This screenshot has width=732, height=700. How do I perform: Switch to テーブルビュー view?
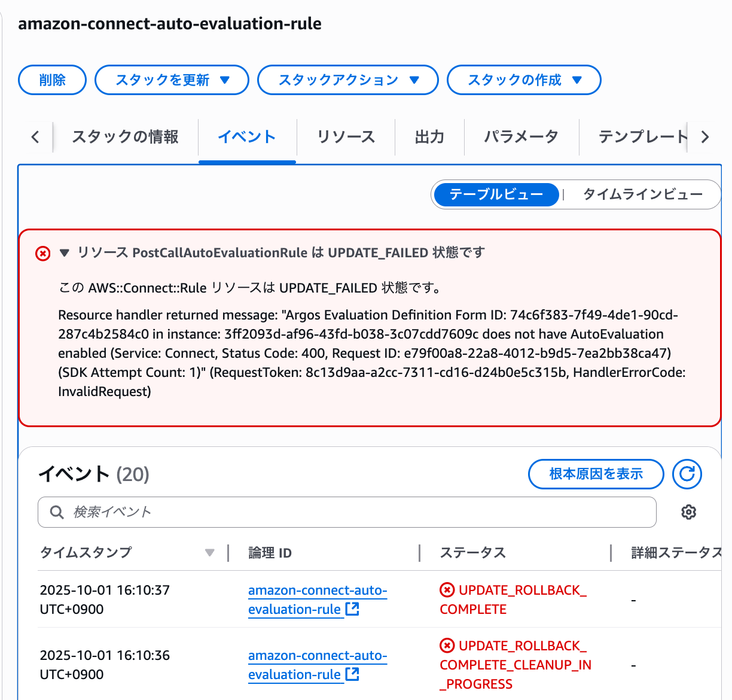click(x=496, y=194)
